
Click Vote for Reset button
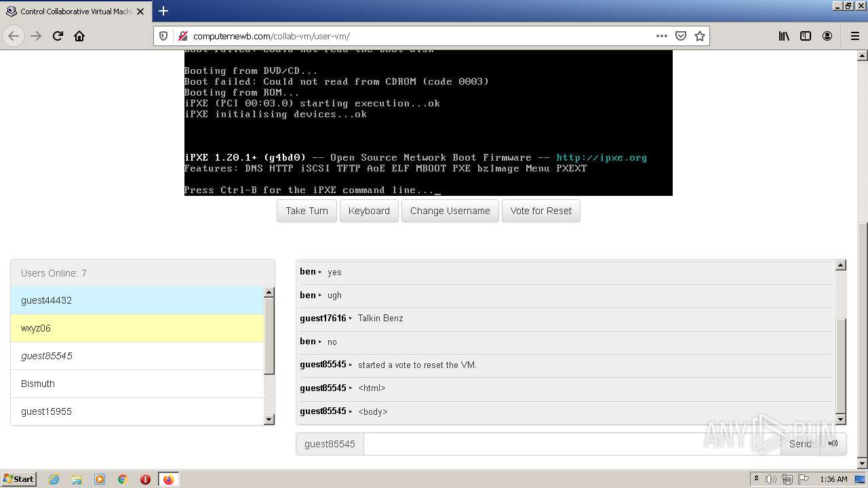point(541,211)
